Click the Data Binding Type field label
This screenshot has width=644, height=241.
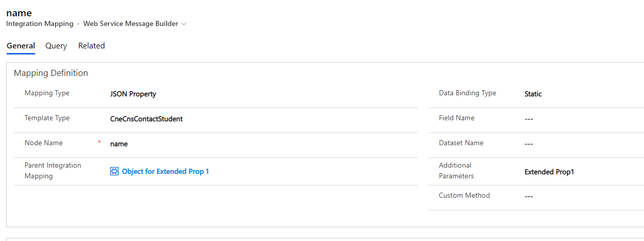click(467, 93)
